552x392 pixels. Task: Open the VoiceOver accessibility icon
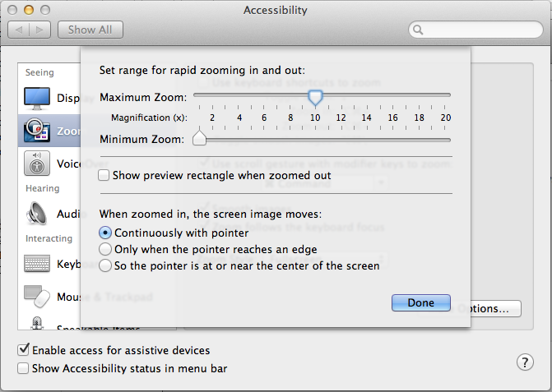click(x=37, y=164)
